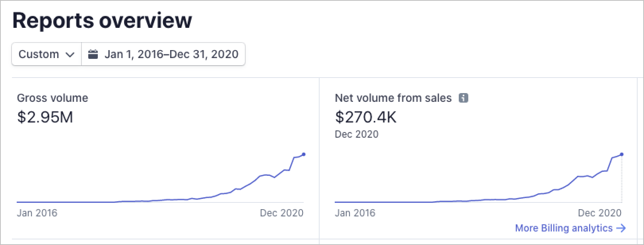Click Dec 2020 axis label under Gross volume
The image size is (644, 245).
coord(281,213)
